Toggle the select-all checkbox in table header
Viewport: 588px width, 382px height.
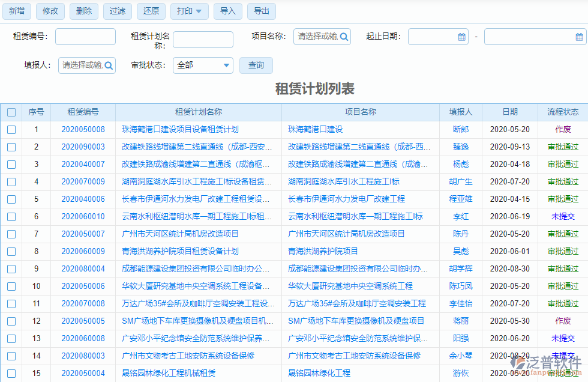[x=11, y=112]
